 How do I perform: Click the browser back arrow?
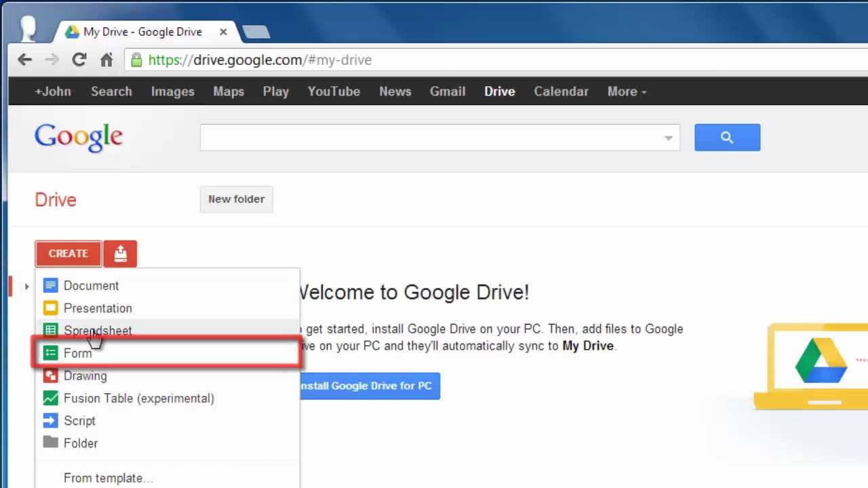coord(25,60)
